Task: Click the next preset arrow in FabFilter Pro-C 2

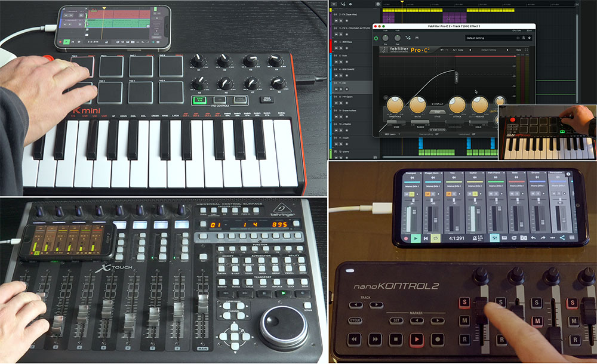Action: click(x=507, y=50)
